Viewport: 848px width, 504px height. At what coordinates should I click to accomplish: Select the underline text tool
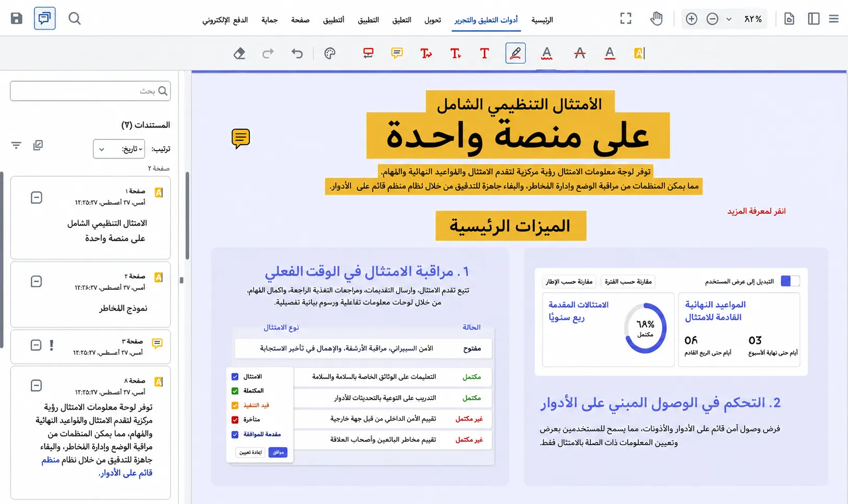[x=610, y=53]
